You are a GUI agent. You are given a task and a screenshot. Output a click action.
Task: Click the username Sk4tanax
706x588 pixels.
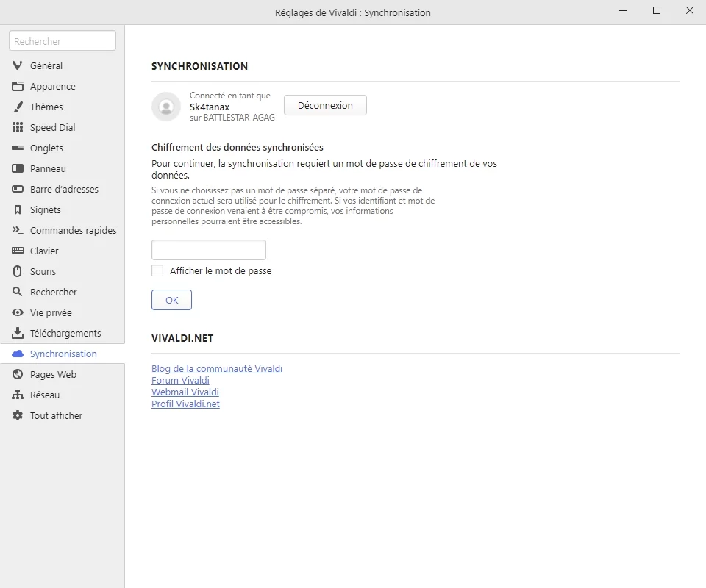click(x=210, y=107)
